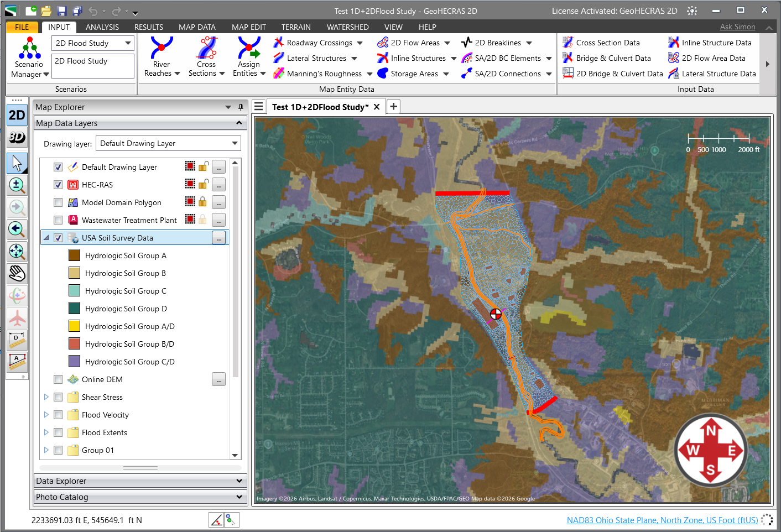Click the Hydrologic Soil Group A color swatch
Screen dimensions: 781x532
click(x=74, y=255)
